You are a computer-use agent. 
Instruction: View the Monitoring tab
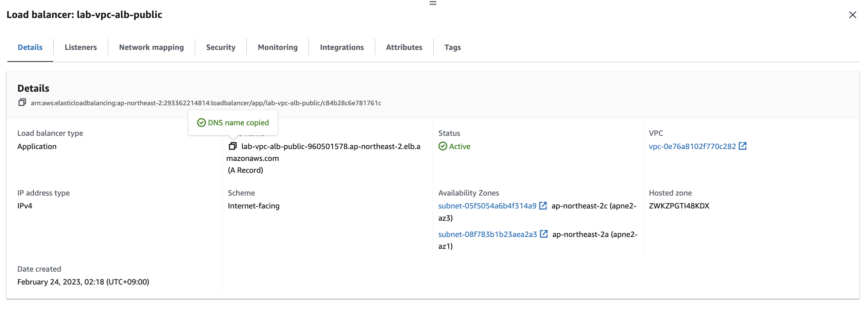[x=278, y=47]
